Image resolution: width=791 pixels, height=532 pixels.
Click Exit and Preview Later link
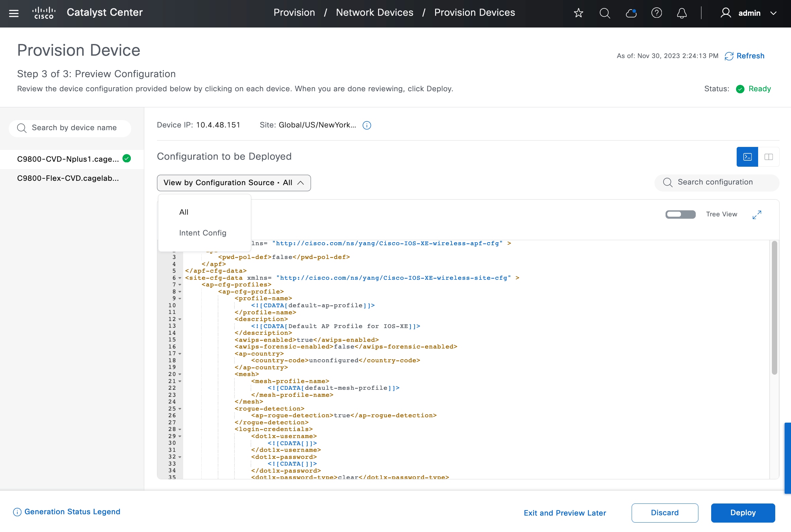click(565, 513)
